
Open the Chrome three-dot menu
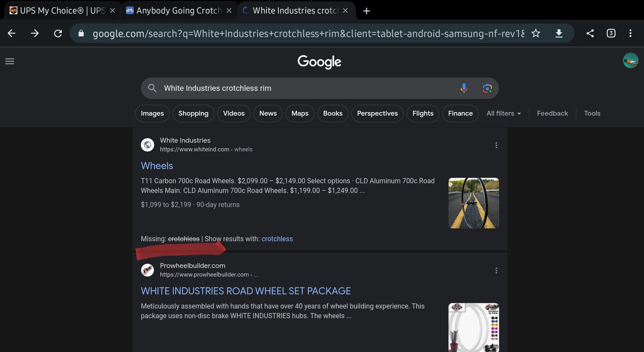pos(630,33)
